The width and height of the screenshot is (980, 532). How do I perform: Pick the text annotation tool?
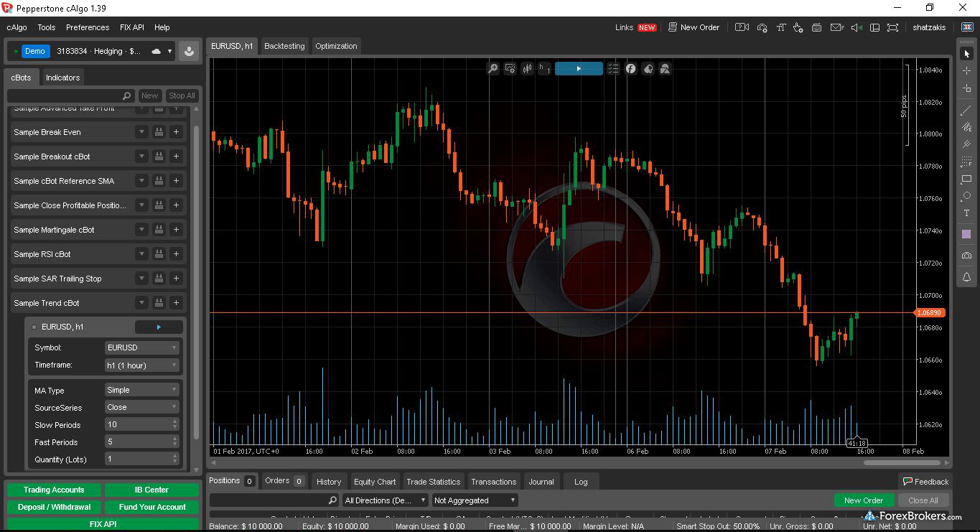[966, 213]
